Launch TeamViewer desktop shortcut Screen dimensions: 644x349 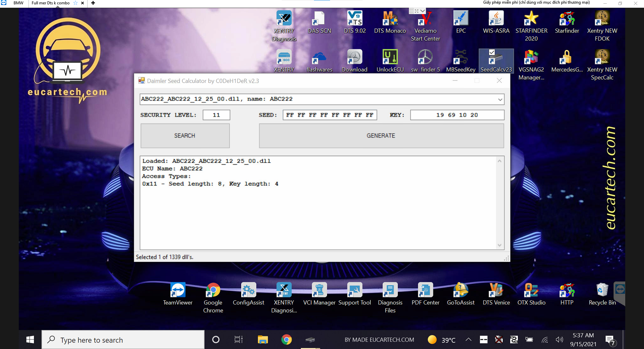click(178, 294)
